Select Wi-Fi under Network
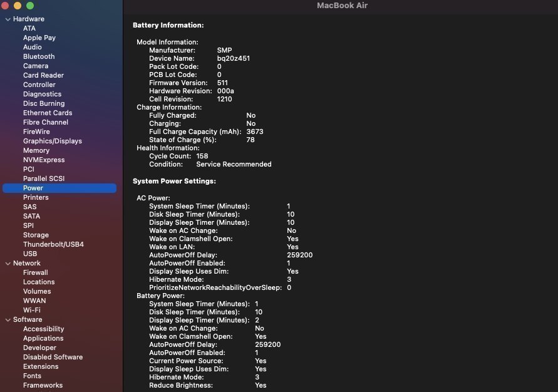Image resolution: width=558 pixels, height=392 pixels. [32, 310]
